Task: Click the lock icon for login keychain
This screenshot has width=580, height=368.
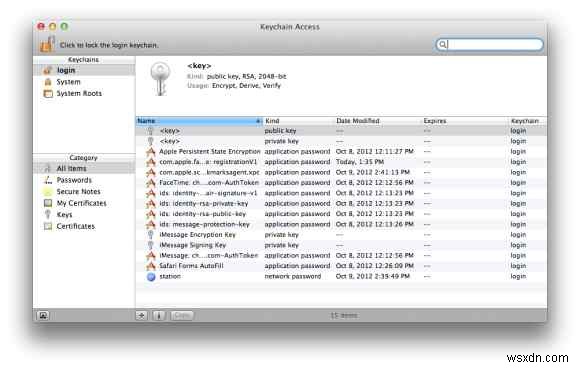Action: coord(47,44)
